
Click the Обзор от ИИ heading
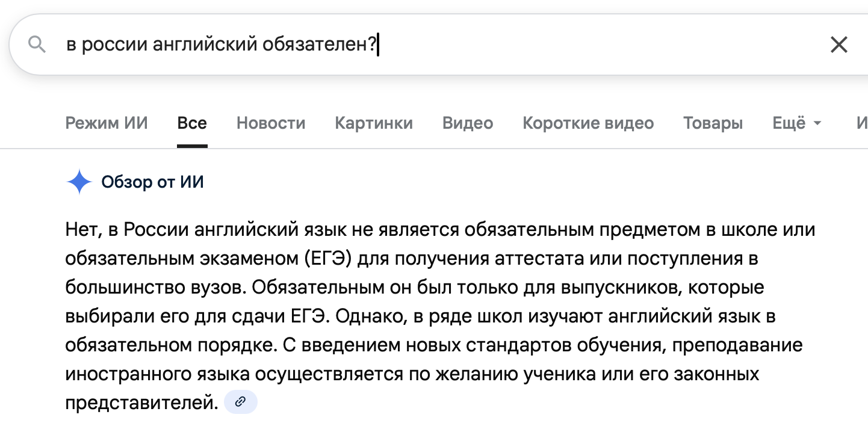click(152, 182)
